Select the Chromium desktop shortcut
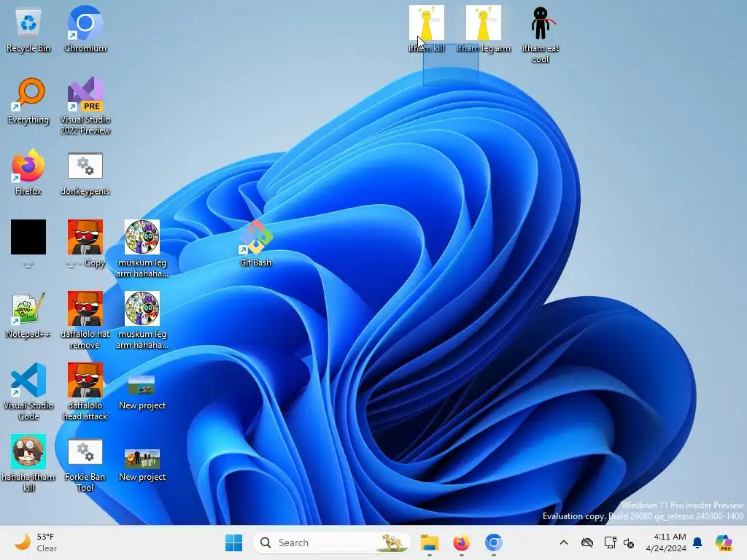The height and width of the screenshot is (560, 747). pos(85,30)
